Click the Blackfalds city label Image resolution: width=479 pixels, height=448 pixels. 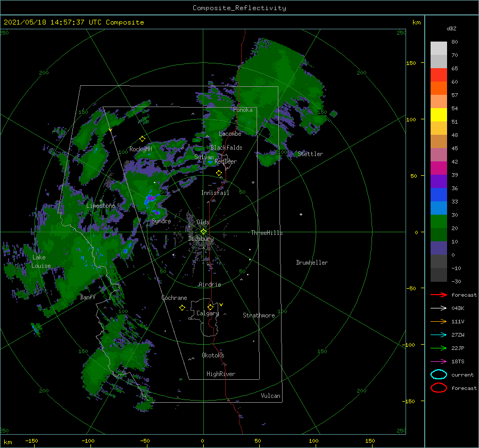click(x=226, y=148)
